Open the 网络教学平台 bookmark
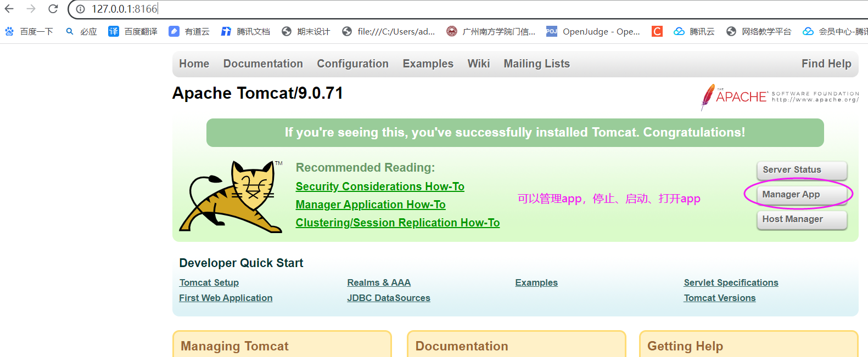 click(x=759, y=31)
